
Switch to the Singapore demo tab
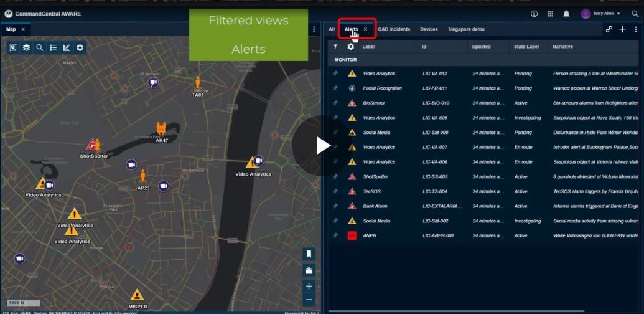[x=466, y=29]
